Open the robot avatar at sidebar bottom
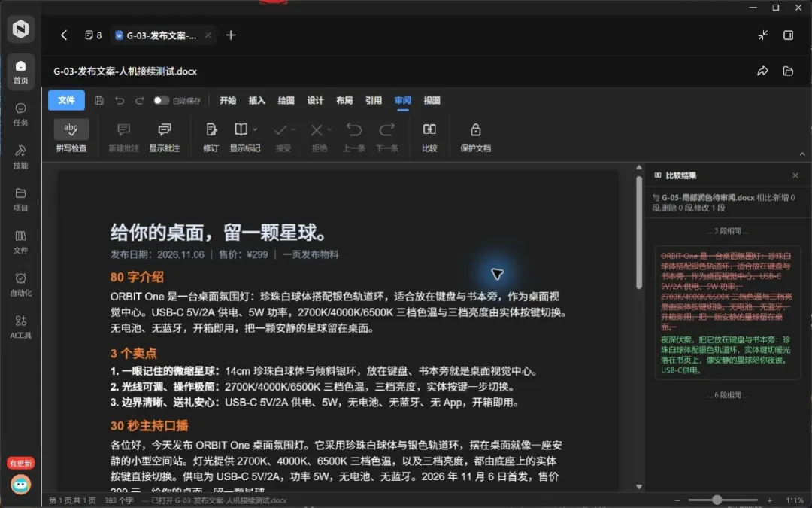The height and width of the screenshot is (508, 812). click(21, 485)
